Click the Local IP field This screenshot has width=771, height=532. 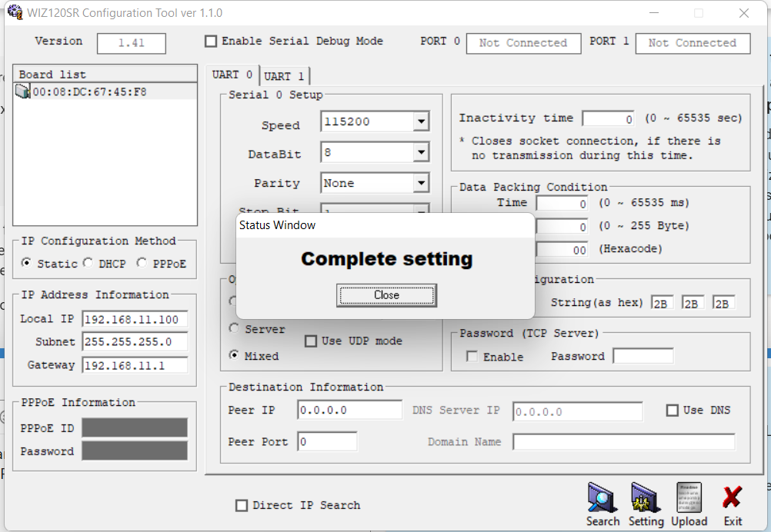135,319
